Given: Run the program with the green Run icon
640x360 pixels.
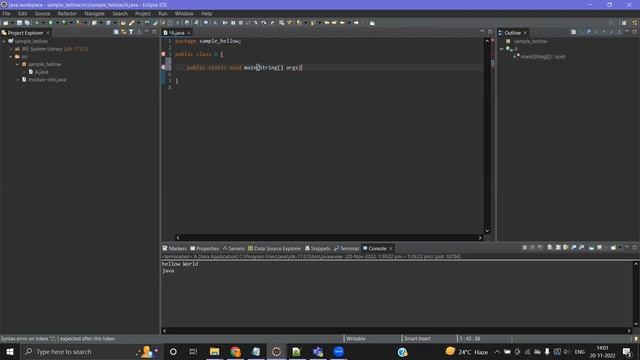Looking at the screenshot, I should [51, 23].
